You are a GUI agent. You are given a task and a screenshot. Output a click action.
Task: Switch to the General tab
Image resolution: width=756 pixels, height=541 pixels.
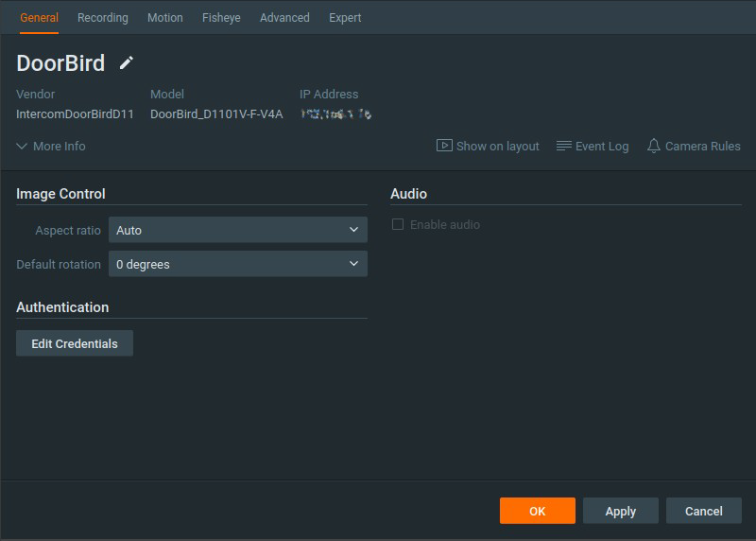coord(39,18)
